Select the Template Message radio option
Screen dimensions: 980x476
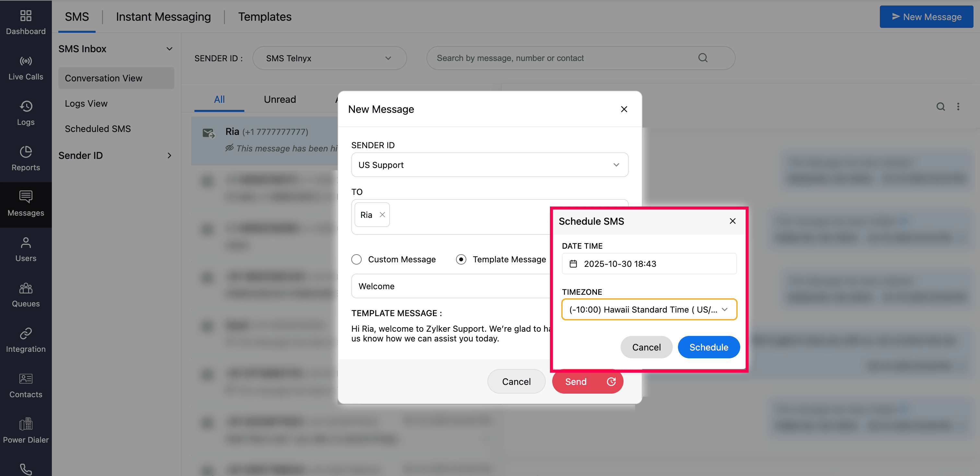click(461, 259)
